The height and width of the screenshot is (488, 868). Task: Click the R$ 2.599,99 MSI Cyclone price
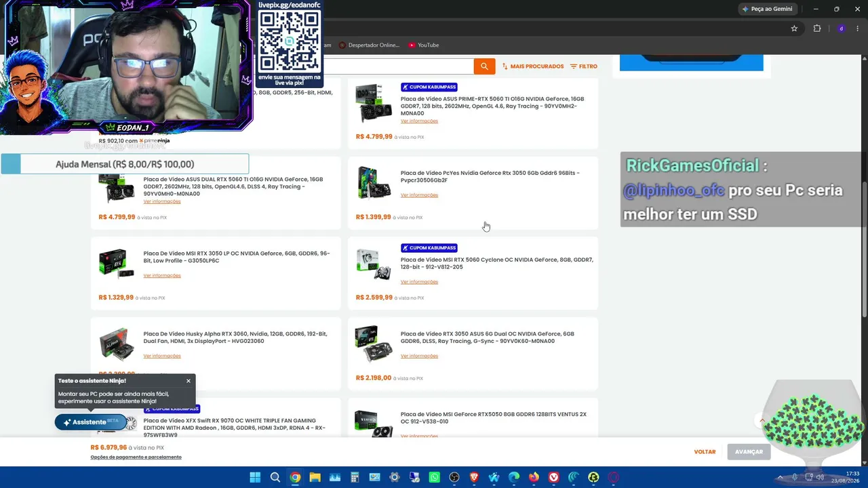374,298
